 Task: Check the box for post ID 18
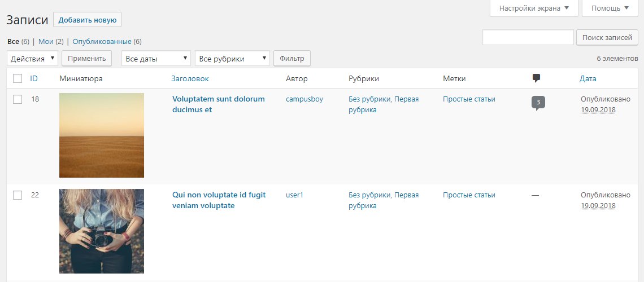pos(18,99)
